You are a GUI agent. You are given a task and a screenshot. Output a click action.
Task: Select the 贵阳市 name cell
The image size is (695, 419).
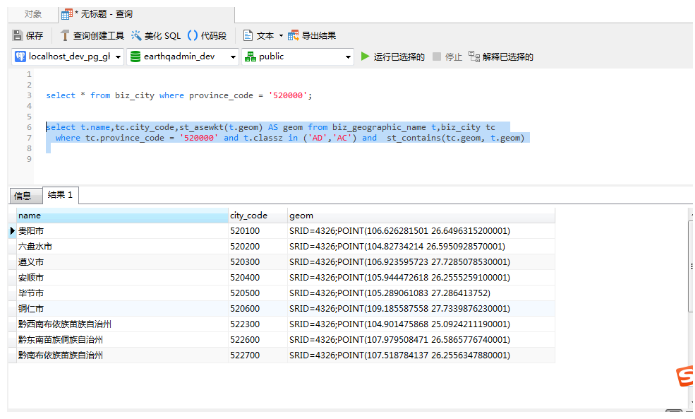click(x=122, y=231)
